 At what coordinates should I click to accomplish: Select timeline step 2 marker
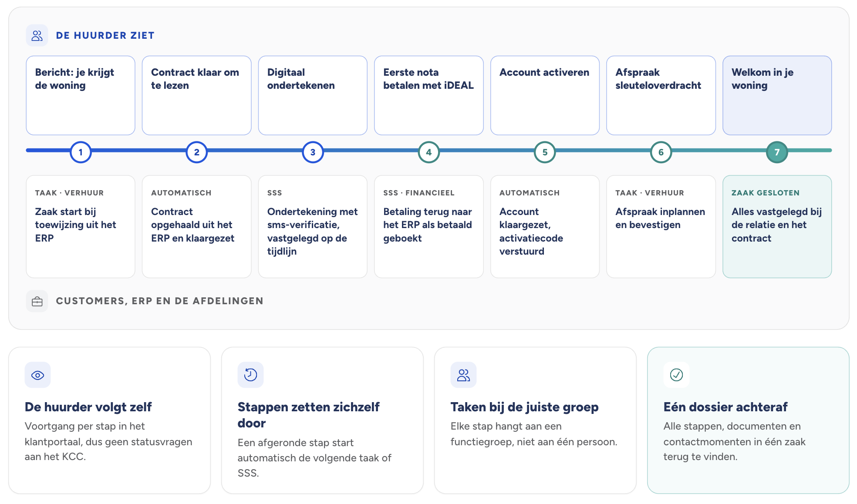click(x=197, y=152)
